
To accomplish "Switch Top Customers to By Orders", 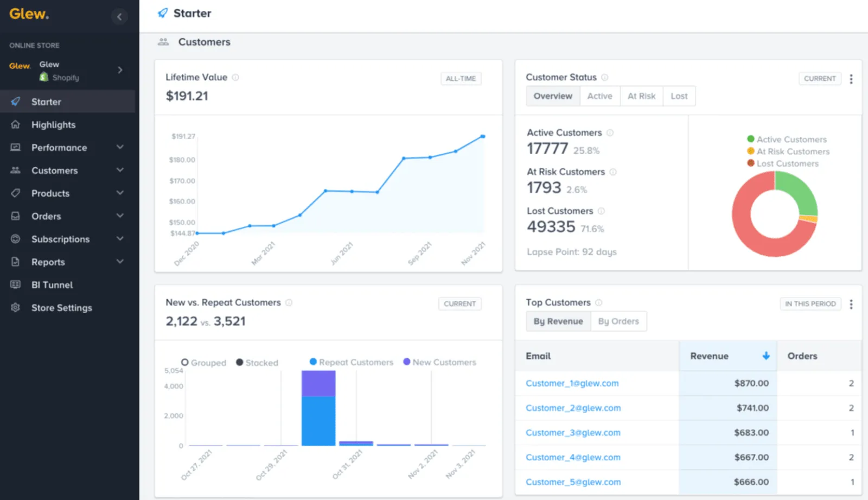I will [x=618, y=321].
